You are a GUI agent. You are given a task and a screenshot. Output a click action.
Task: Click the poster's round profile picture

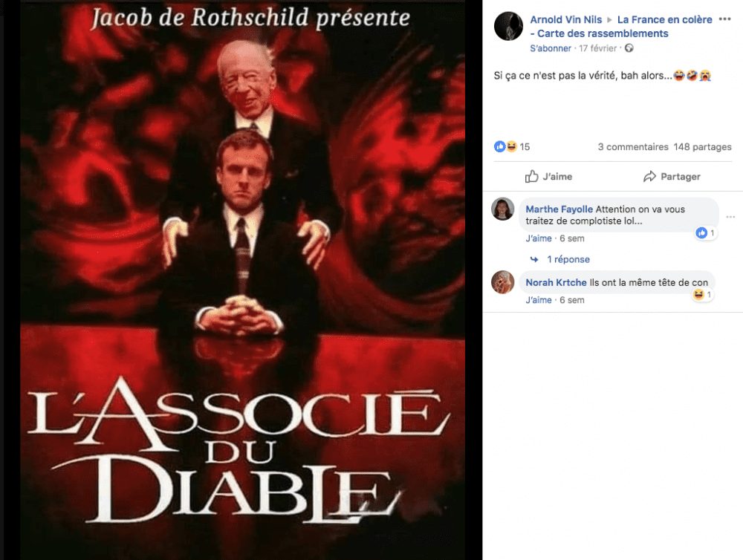(x=508, y=26)
